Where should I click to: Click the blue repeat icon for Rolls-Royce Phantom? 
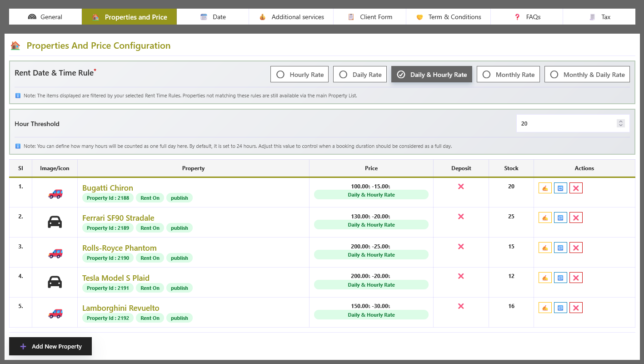tap(560, 248)
